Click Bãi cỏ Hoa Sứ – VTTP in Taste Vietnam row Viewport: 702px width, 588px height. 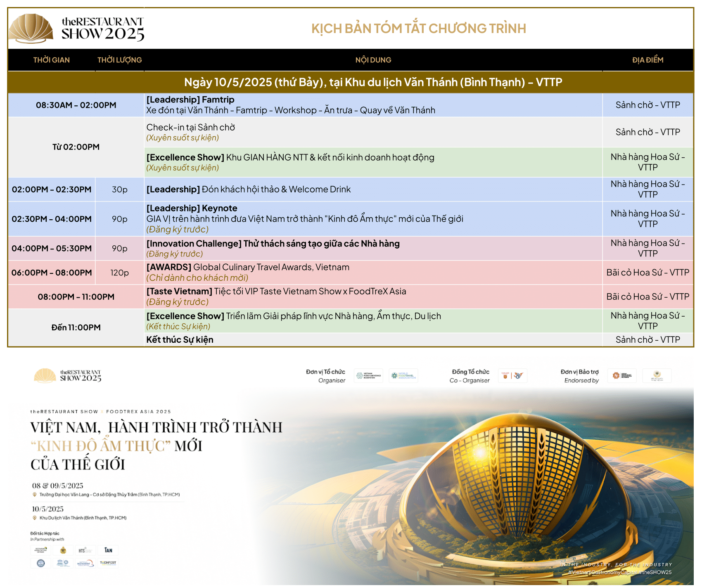click(x=648, y=296)
